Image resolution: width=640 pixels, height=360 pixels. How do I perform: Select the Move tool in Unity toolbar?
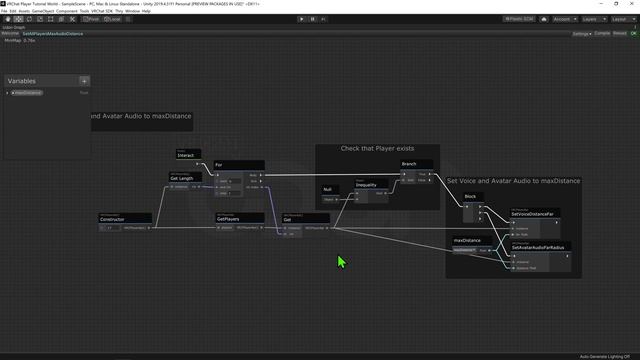(18, 19)
